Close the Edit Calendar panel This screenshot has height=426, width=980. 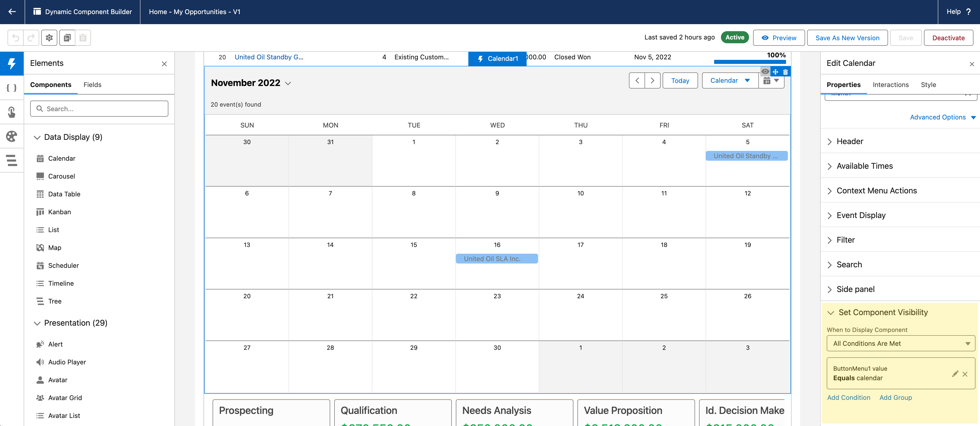(972, 64)
